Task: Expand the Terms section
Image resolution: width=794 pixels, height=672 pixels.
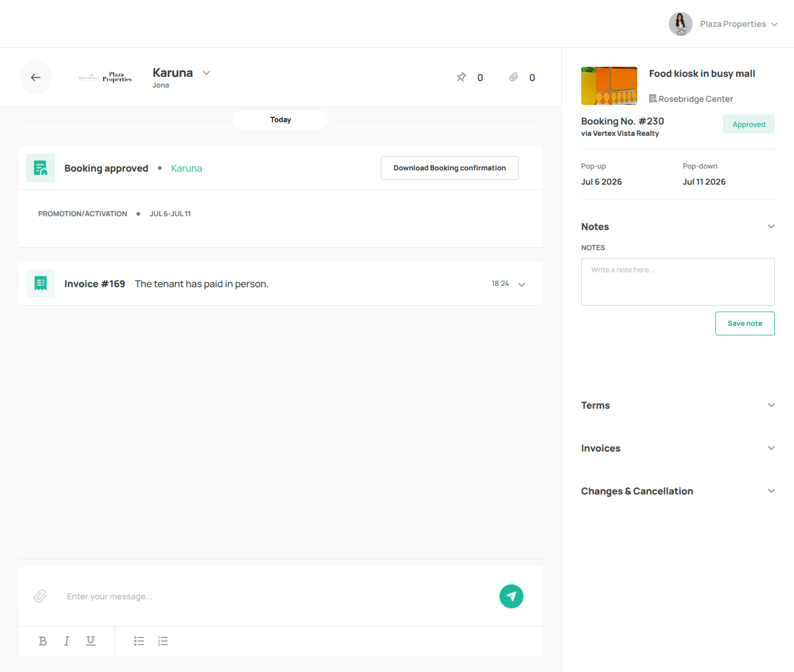Action: point(771,405)
